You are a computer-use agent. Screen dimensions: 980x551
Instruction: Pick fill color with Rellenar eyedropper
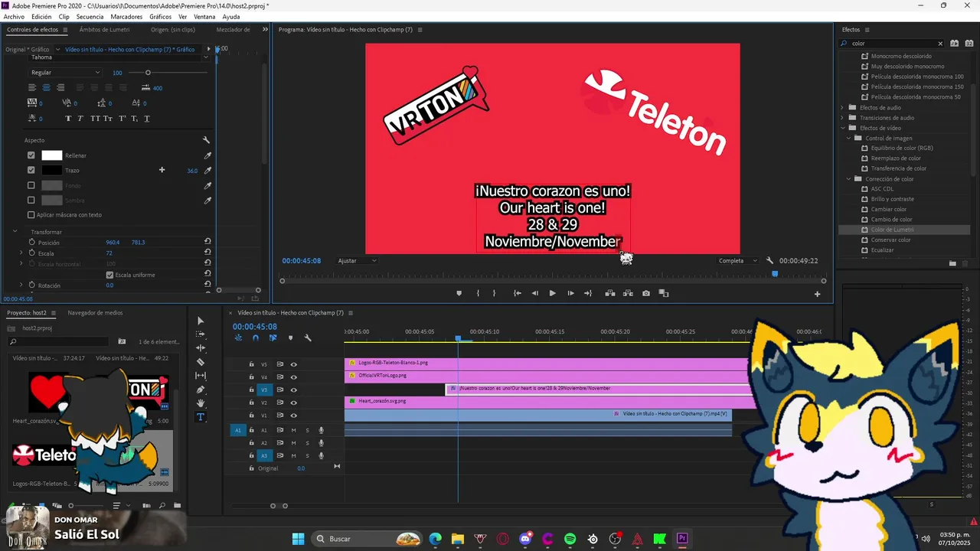pos(207,155)
